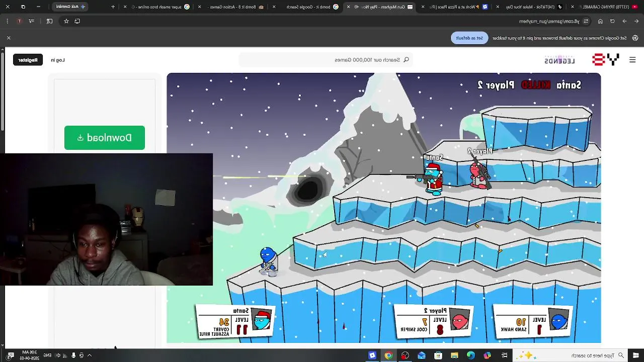The width and height of the screenshot is (644, 362).
Task: Open the media control toolbar icon
Action: (x=32, y=21)
